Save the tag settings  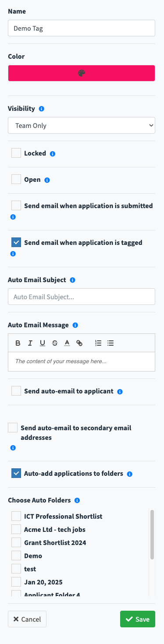tap(138, 619)
